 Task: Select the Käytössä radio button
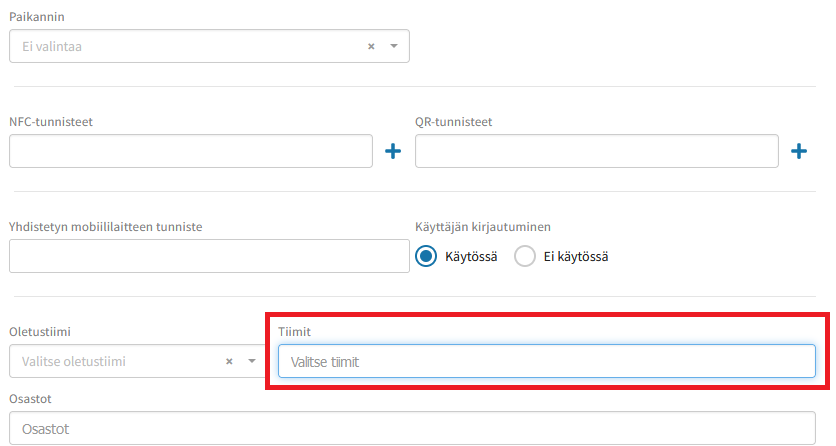coord(426,257)
